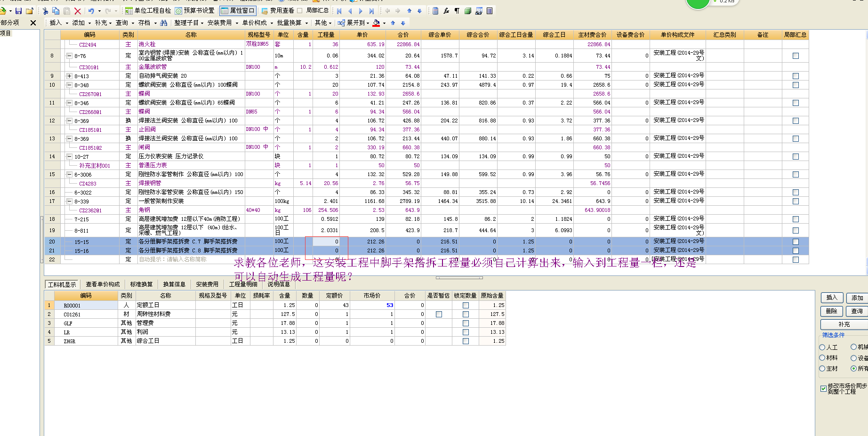
Task: Click the top toolbar blue up arrow
Action: (409, 11)
